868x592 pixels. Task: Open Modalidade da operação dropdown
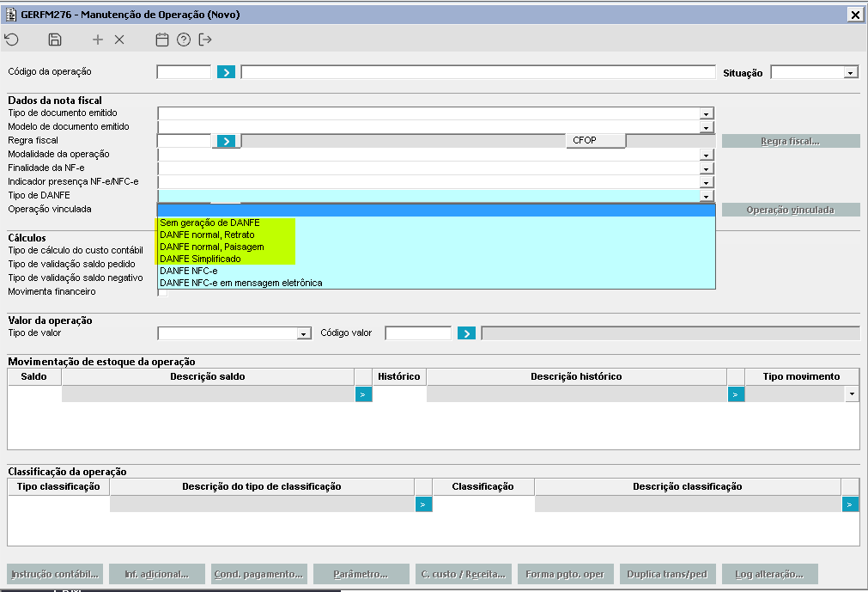pos(706,155)
